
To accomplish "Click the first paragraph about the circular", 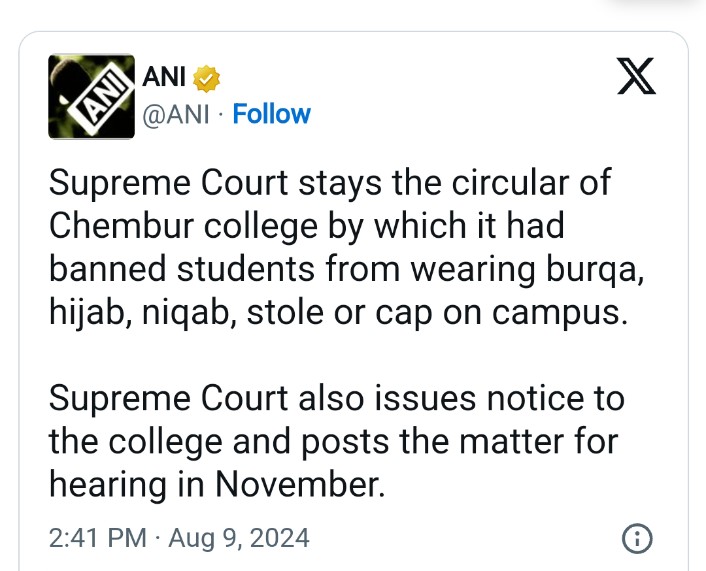I will click(x=346, y=248).
